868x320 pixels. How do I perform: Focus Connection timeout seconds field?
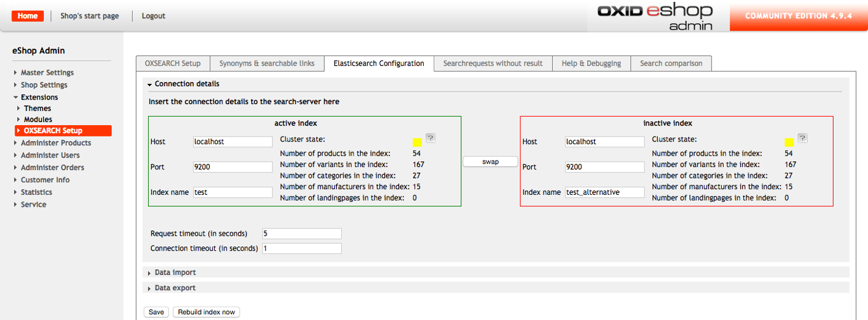pos(301,248)
